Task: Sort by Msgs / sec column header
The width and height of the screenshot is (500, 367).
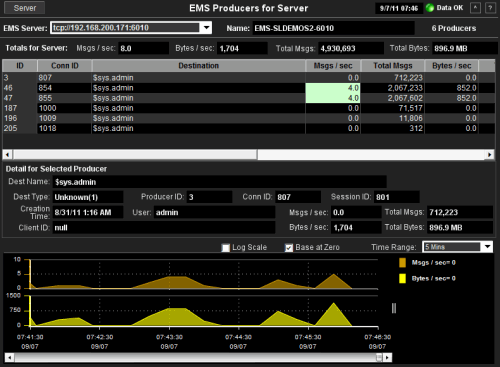Action: [x=333, y=66]
